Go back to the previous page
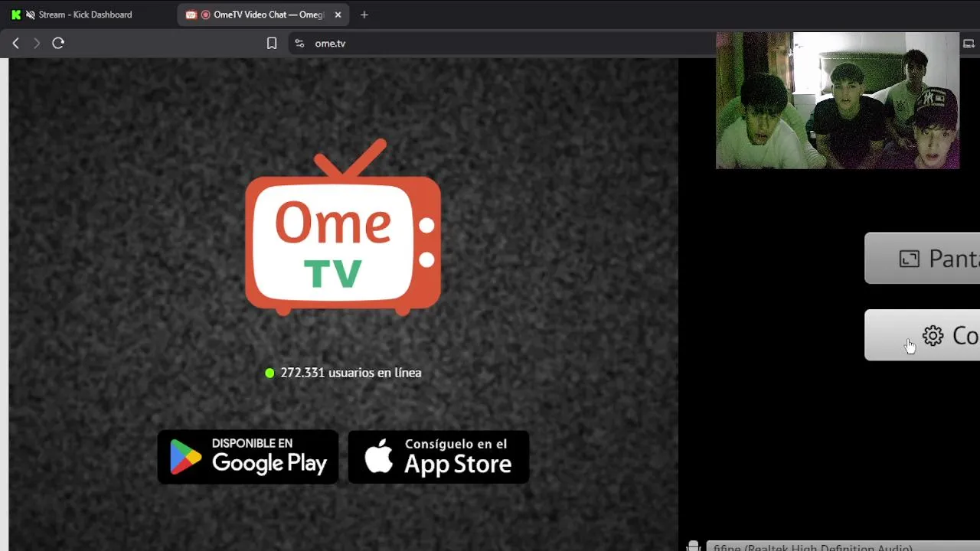 [x=15, y=44]
